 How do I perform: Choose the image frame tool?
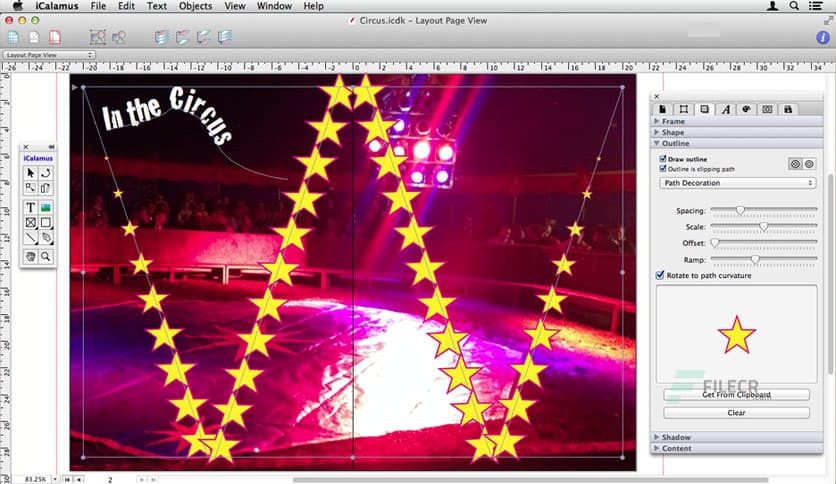pos(46,207)
